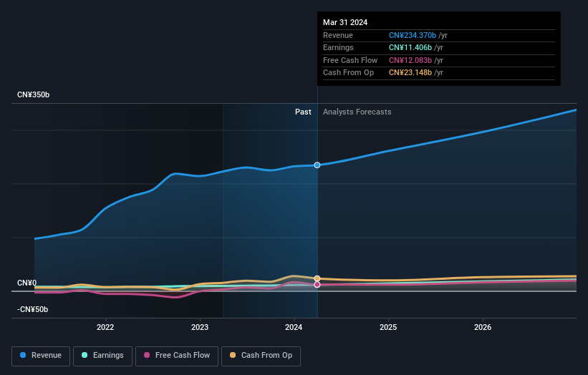Click the CN¥350b y-axis label

(x=34, y=94)
